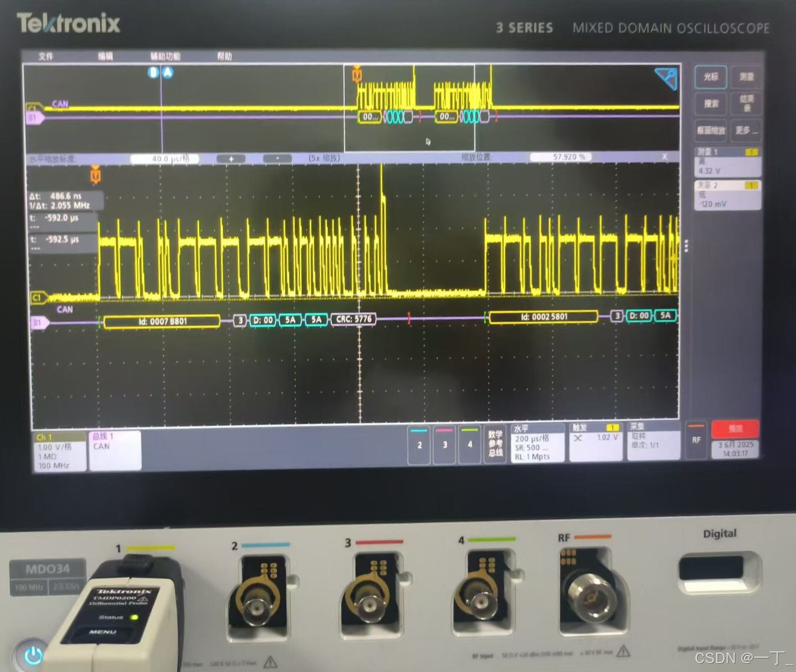This screenshot has width=796, height=672.
Task: Click the 40.0 µs/格 zoom scale field
Action: click(165, 159)
